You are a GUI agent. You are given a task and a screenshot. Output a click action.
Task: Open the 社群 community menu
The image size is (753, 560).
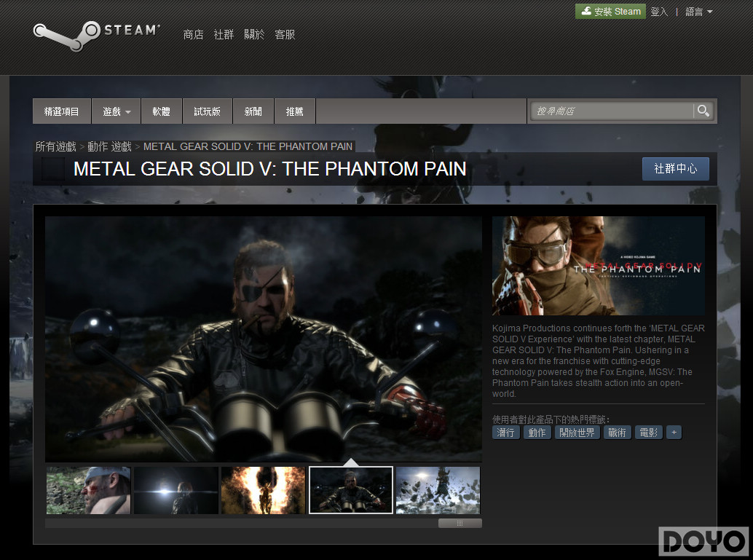point(224,34)
